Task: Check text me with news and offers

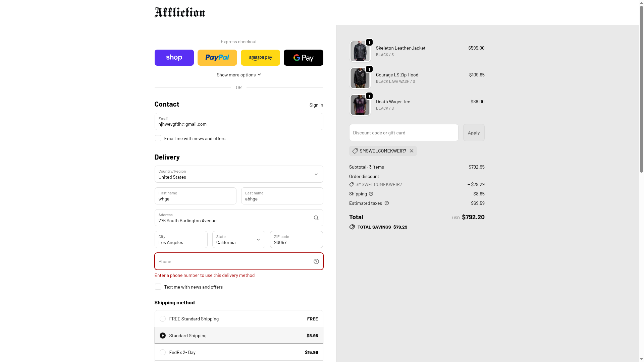Action: tap(158, 287)
